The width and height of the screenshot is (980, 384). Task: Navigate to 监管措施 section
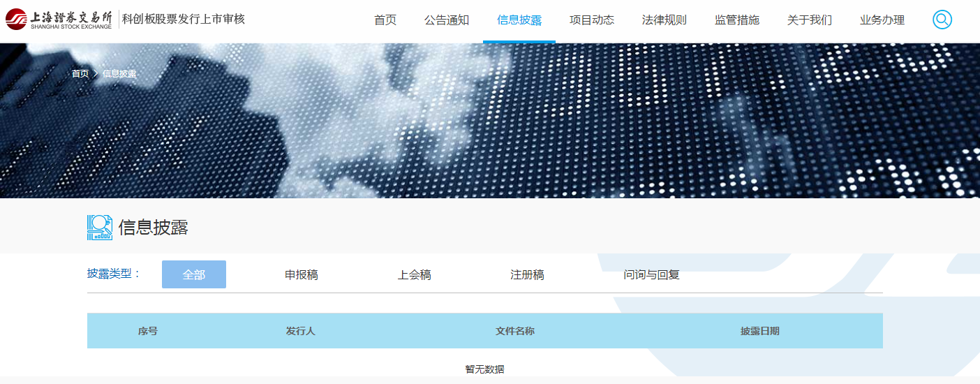click(x=737, y=20)
